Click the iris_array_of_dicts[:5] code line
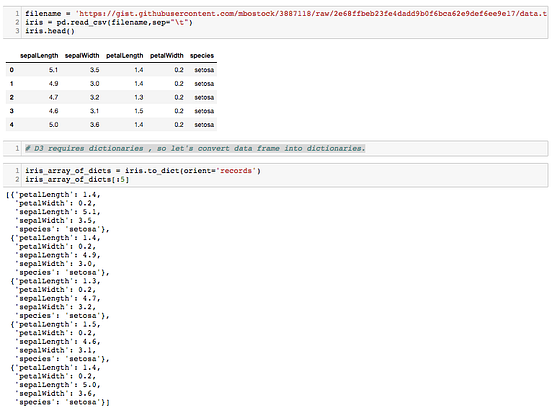Image resolution: width=552 pixels, height=408 pixels. point(77,180)
